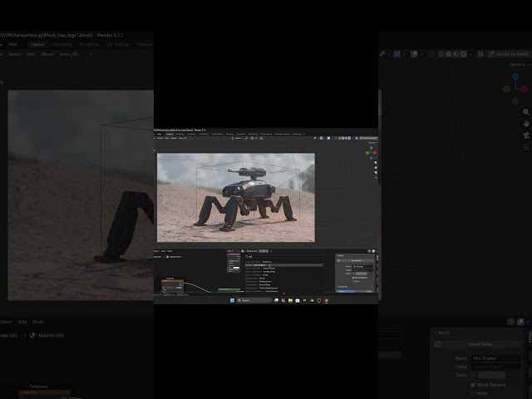Click Color swatch in small center window panel

click(x=361, y=273)
